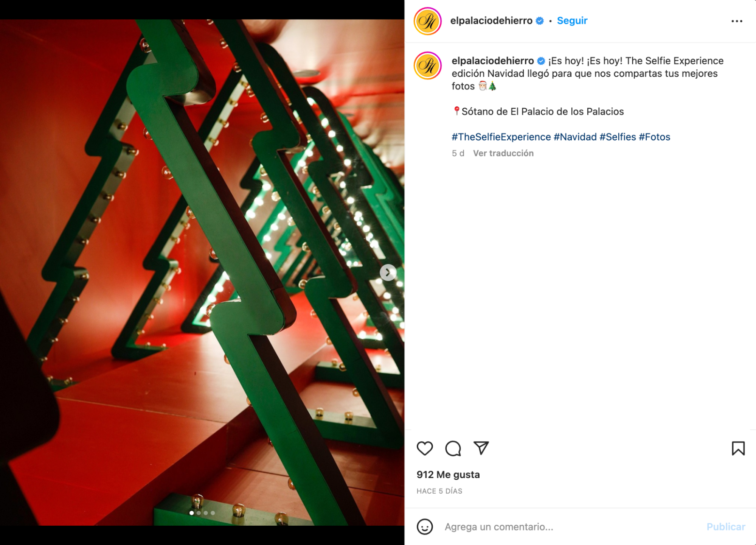Image resolution: width=756 pixels, height=545 pixels.
Task: View who liked via 912 Me gusta
Action: click(448, 475)
